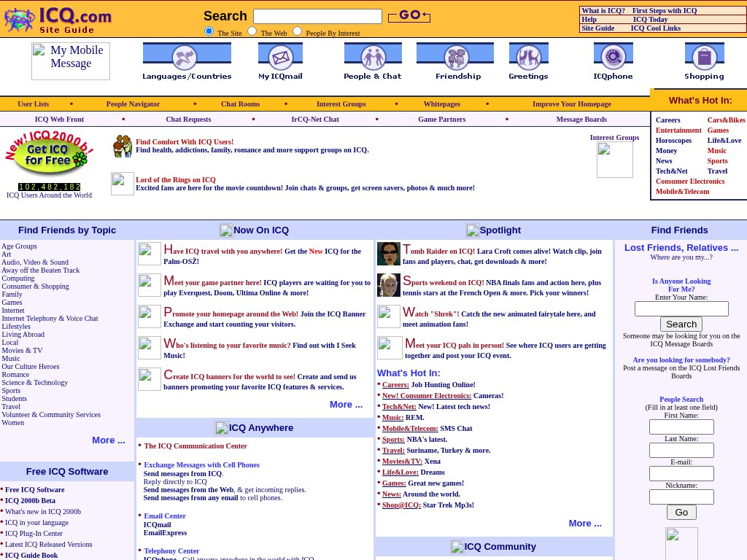The image size is (747, 560).
Task: Open Message Boards menu item
Action: [581, 119]
